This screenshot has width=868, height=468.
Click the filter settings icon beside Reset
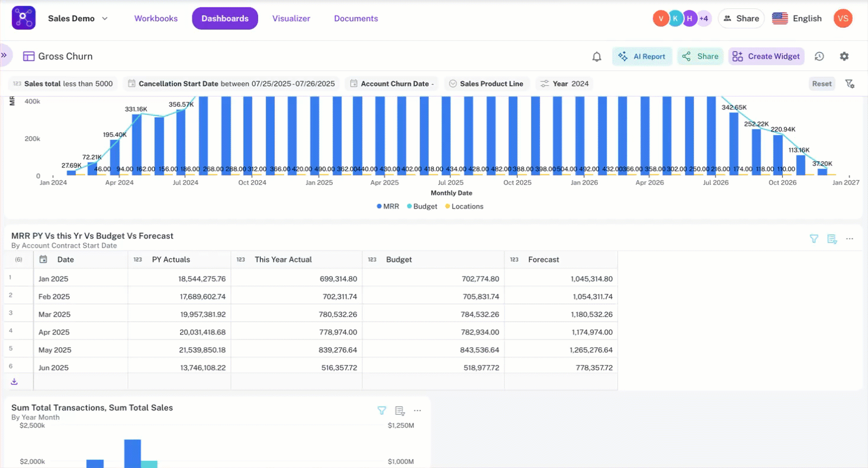pyautogui.click(x=850, y=84)
